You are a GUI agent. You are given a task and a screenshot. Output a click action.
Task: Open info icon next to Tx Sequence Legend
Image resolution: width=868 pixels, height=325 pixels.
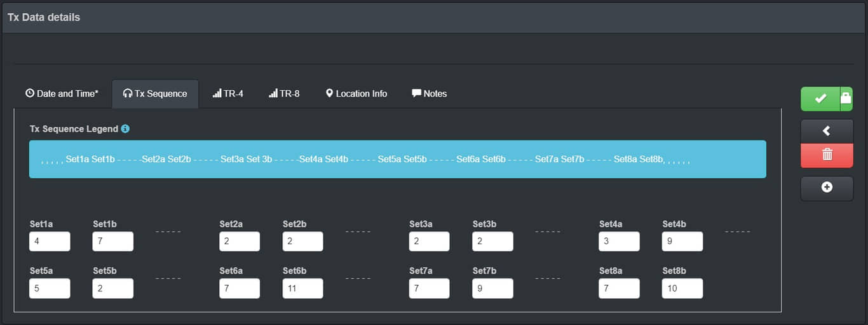125,128
